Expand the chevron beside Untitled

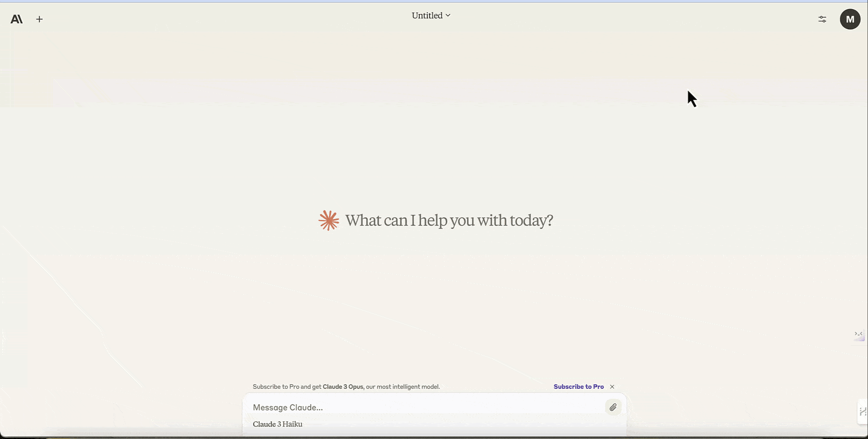[448, 15]
